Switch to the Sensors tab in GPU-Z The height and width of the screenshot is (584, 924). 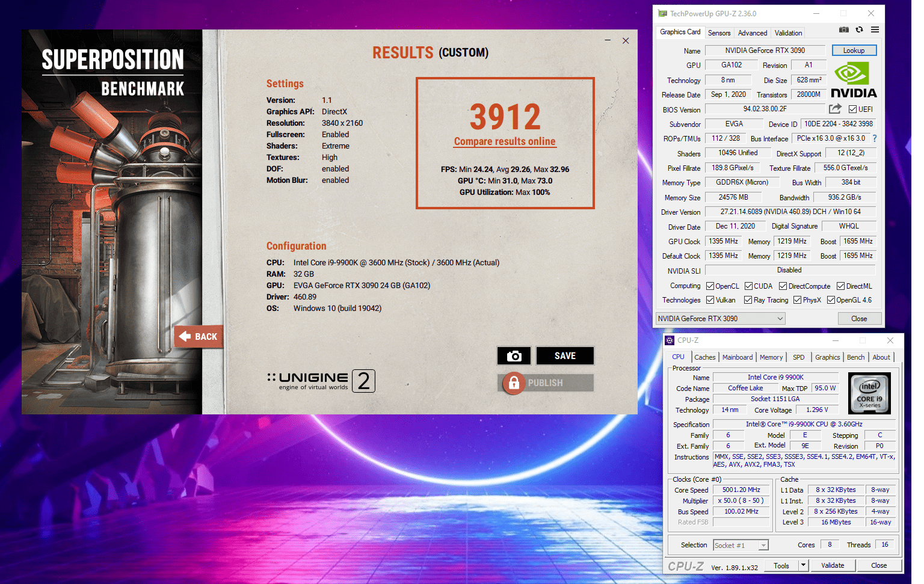[x=719, y=33]
